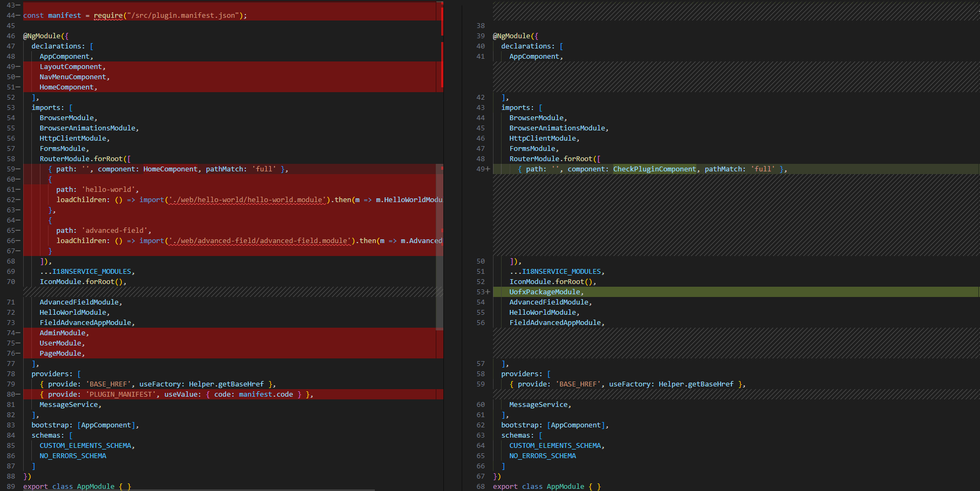Image resolution: width=980 pixels, height=491 pixels.
Task: Click AdminModule in the removed imports
Action: (x=63, y=333)
